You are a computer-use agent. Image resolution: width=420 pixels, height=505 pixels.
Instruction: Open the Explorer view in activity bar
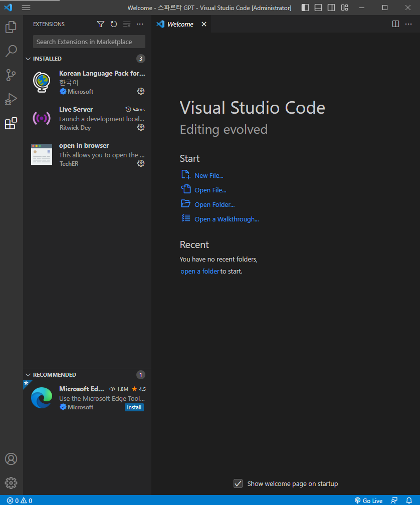(x=11, y=27)
